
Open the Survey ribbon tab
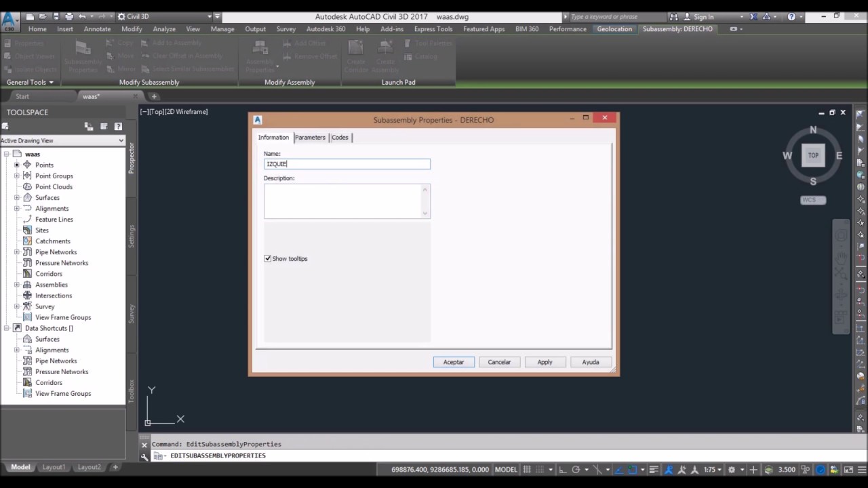pos(286,29)
